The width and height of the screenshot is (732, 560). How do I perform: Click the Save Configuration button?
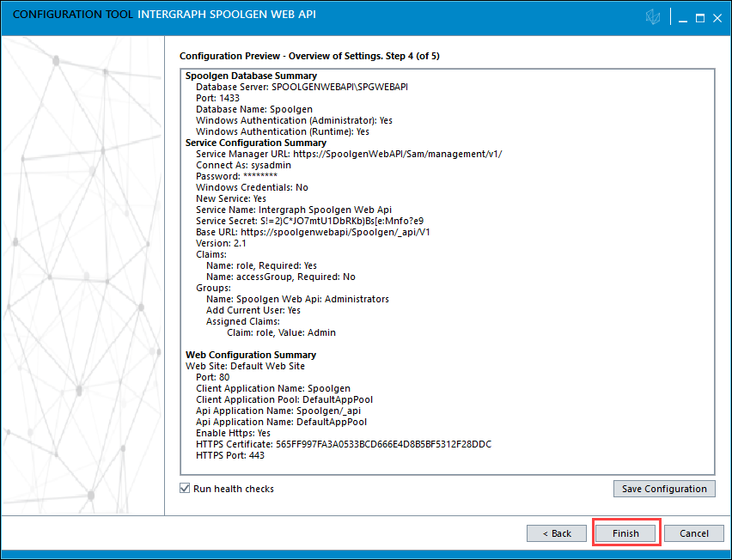pos(664,489)
